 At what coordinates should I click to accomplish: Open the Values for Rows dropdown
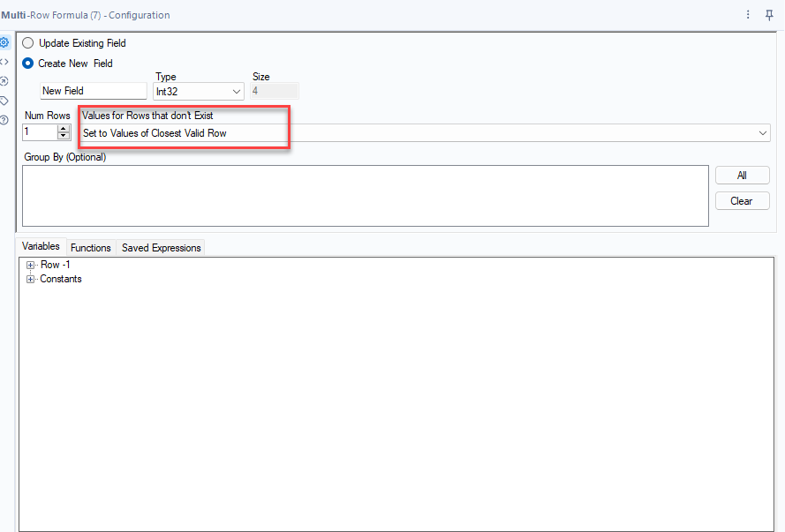pyautogui.click(x=761, y=132)
